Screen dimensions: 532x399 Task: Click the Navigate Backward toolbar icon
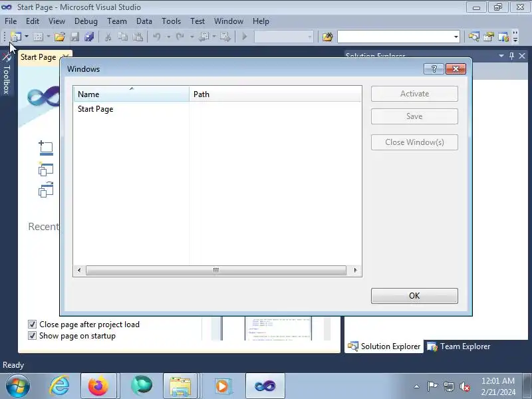click(204, 37)
